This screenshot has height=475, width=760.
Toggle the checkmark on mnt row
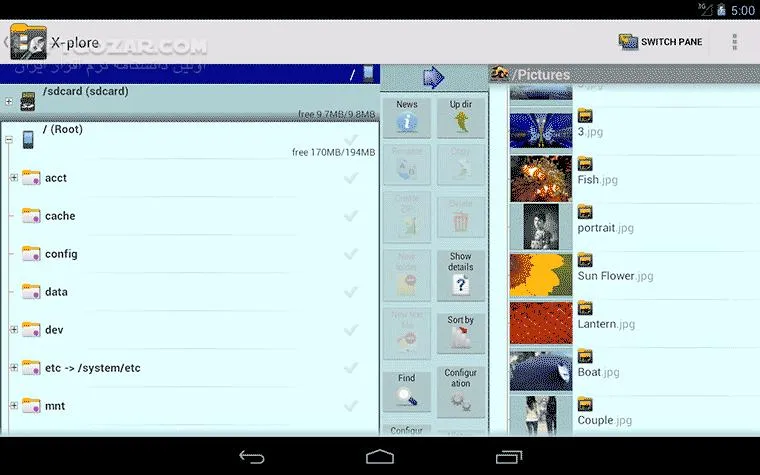point(351,406)
